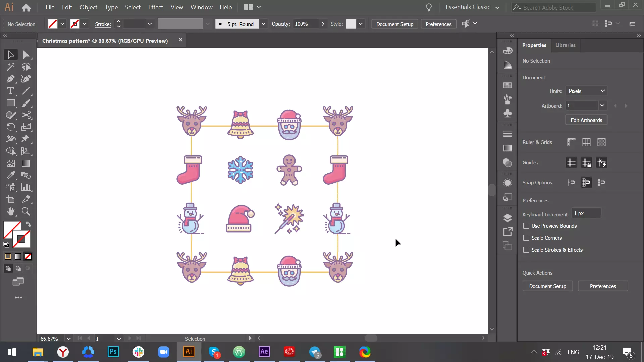Open the zoom level dropdown at 66.67%
This screenshot has width=644, height=362.
click(x=68, y=339)
